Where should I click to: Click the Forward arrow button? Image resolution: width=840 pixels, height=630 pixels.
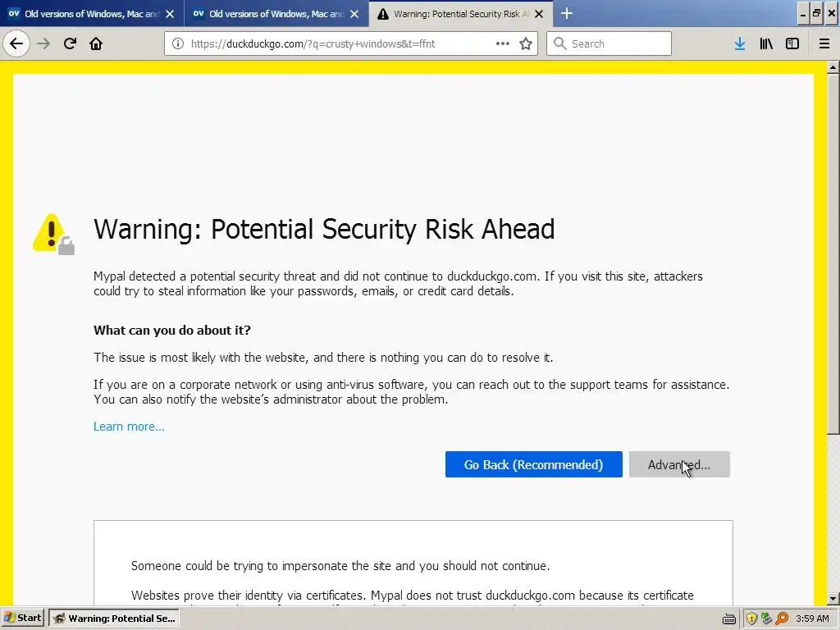43,43
